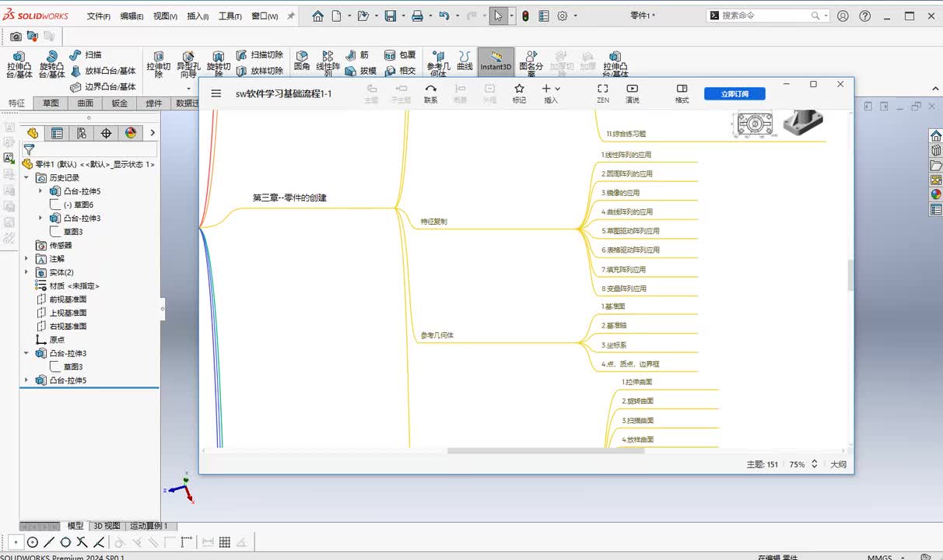The image size is (943, 560).
Task: Click the 立即订阅 subscribe button
Action: point(734,93)
